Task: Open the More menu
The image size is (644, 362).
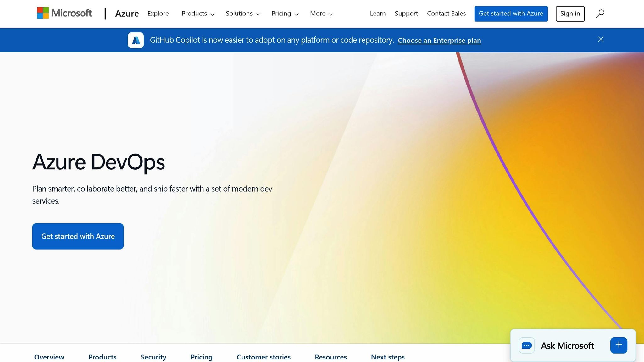Action: (x=321, y=14)
